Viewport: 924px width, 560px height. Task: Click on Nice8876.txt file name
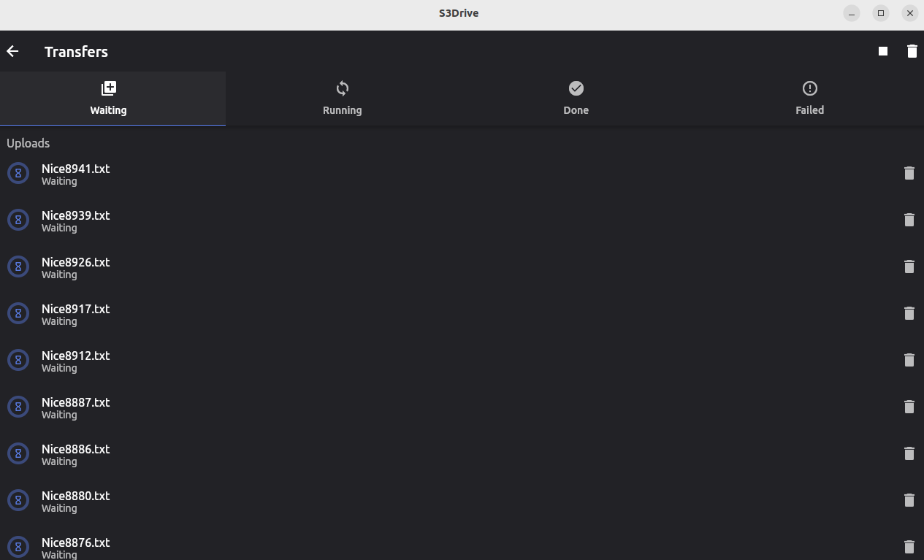pos(75,542)
